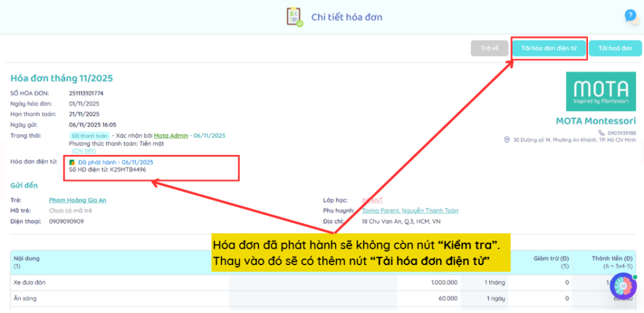Open child profile Phạm Hoàng Gia An
This screenshot has width=644, height=313.
77,200
